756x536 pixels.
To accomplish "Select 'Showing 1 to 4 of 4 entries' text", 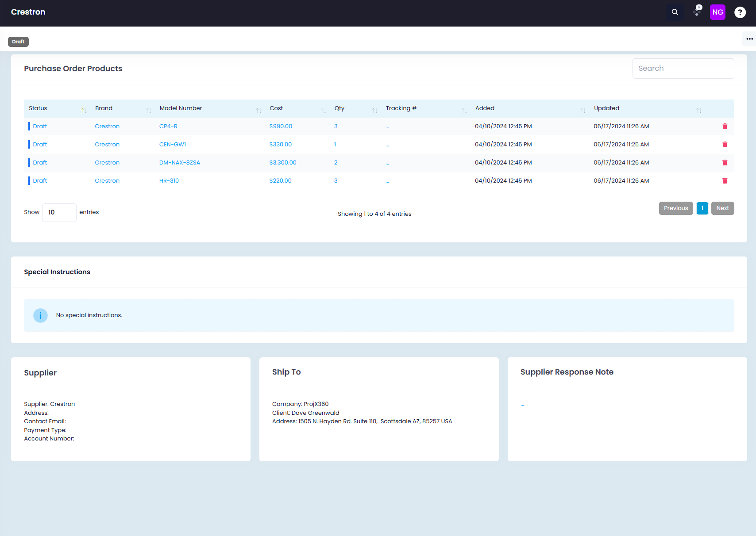I will 374,214.
